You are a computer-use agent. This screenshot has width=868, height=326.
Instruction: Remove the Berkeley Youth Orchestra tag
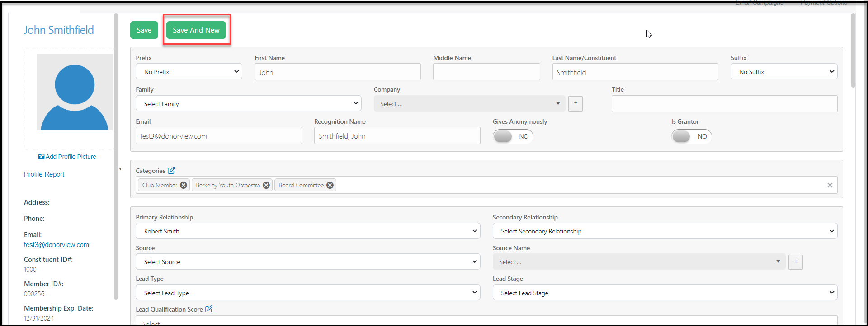click(x=266, y=185)
